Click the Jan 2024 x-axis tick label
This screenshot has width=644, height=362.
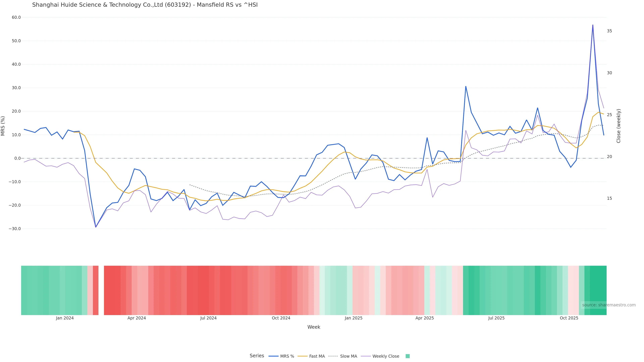[65, 318]
